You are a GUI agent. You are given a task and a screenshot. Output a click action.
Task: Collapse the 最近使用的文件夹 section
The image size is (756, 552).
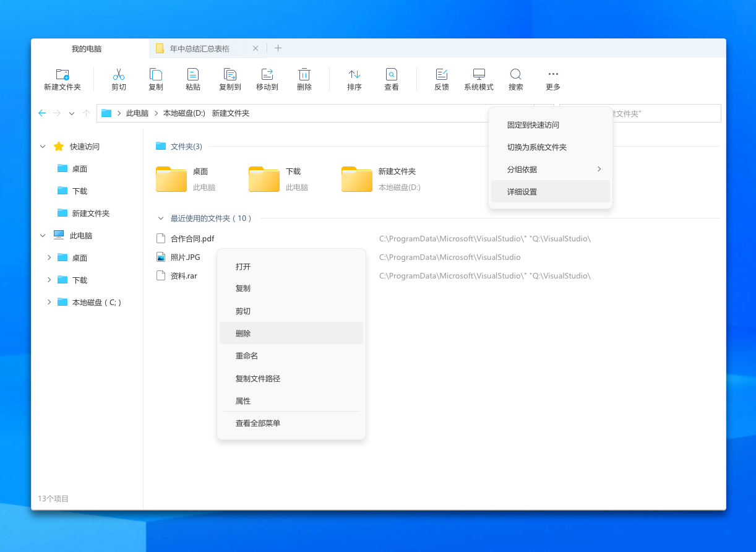pos(161,218)
